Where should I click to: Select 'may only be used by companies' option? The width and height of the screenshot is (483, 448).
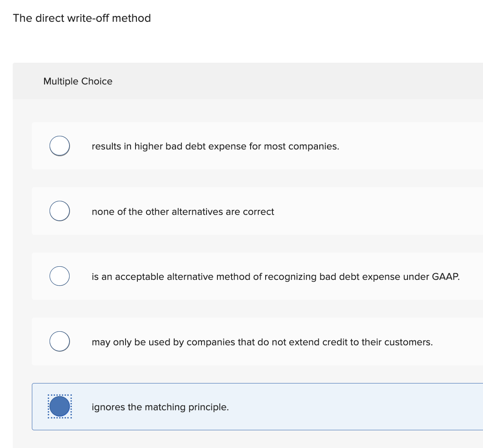click(x=59, y=341)
